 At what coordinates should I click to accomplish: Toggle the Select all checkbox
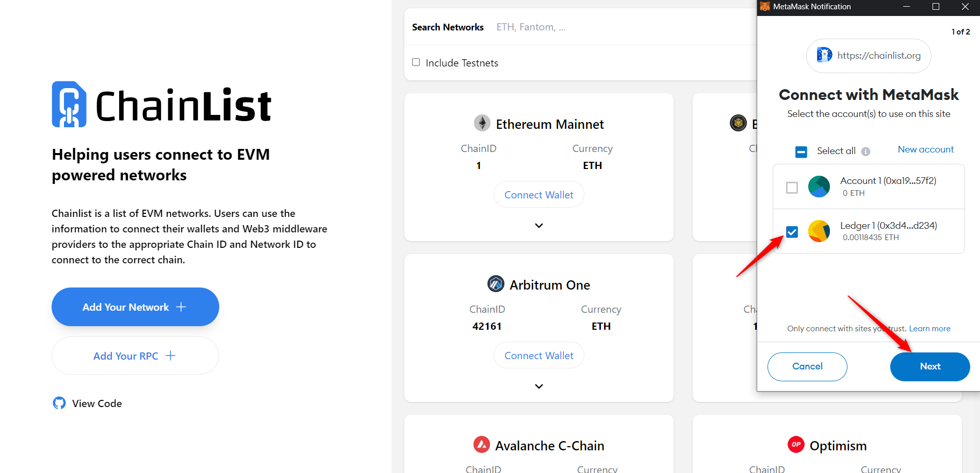click(x=801, y=151)
